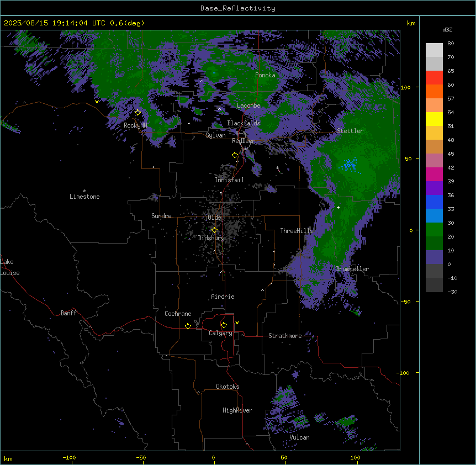Image resolution: width=476 pixels, height=465 pixels.
Task: Click the Cochrane city label
Action: (178, 314)
